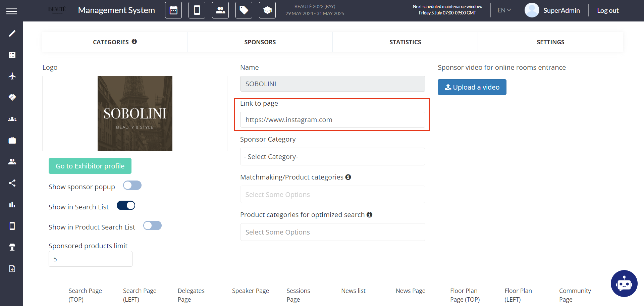Click the BEAUTÉ 2022 (PAY) event text
Viewport: 644px width, 306px height.
(x=315, y=6)
